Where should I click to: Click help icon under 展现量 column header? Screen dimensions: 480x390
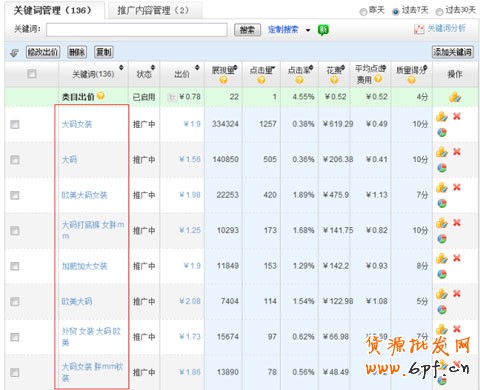(x=223, y=80)
